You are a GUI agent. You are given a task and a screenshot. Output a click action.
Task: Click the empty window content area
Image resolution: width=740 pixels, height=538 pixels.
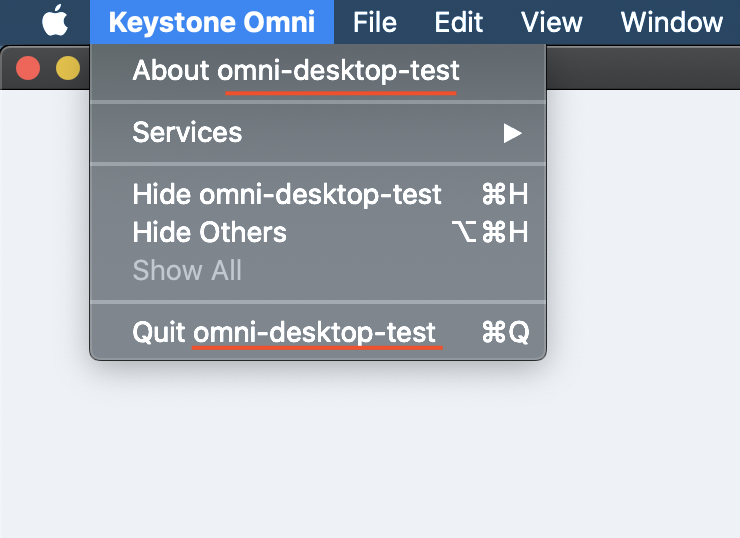coord(400,440)
